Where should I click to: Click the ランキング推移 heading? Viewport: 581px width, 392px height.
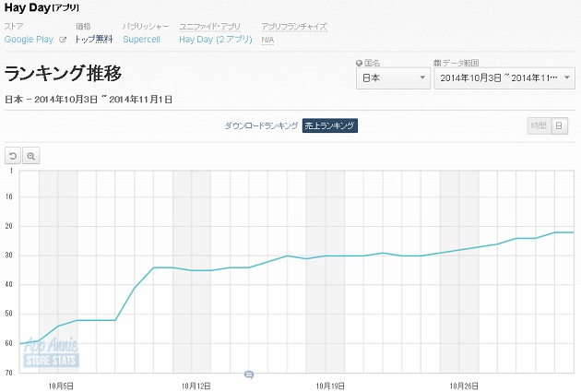[63, 73]
